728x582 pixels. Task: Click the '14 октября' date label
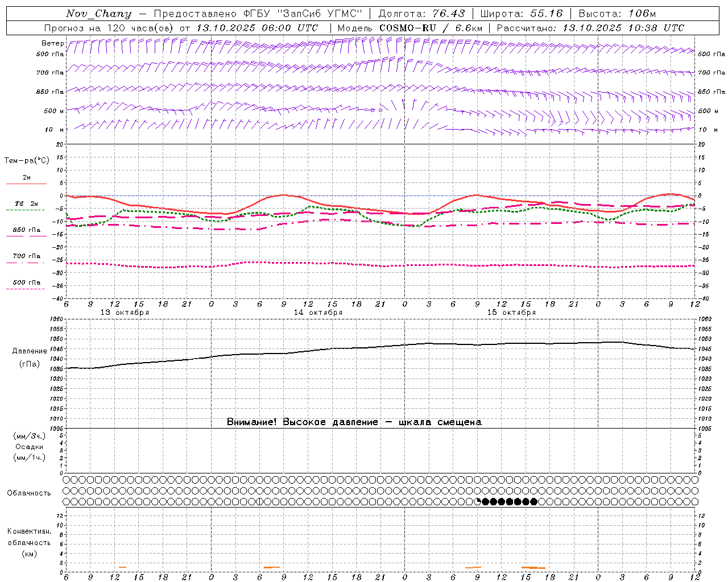pos(318,313)
